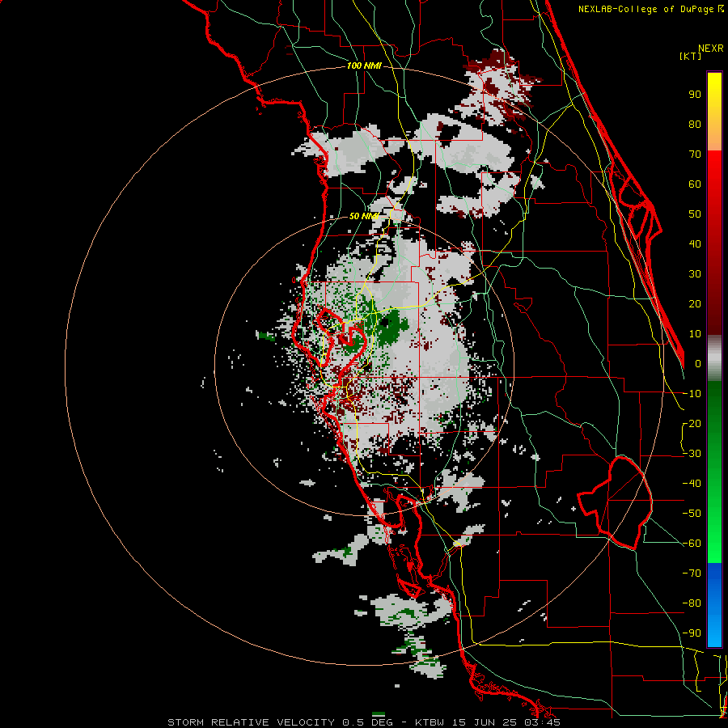Click the -90 value on the velocity scale
Image resolution: width=728 pixels, height=728 pixels.
coord(692,633)
